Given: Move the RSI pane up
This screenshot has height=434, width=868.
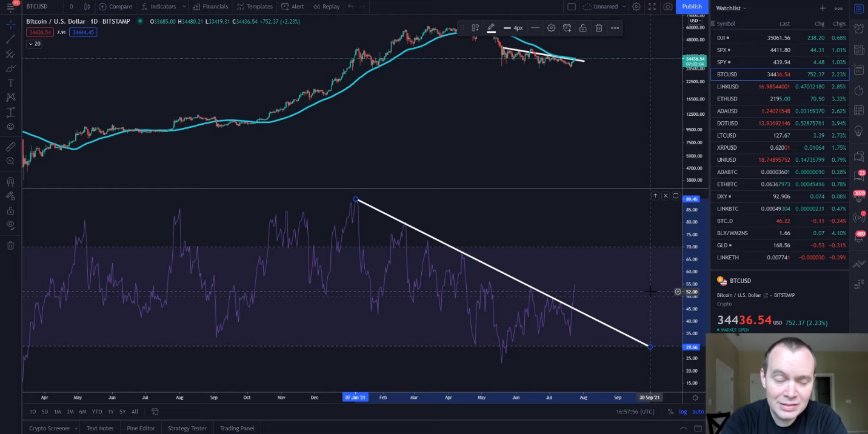Looking at the screenshot, I should (x=655, y=196).
